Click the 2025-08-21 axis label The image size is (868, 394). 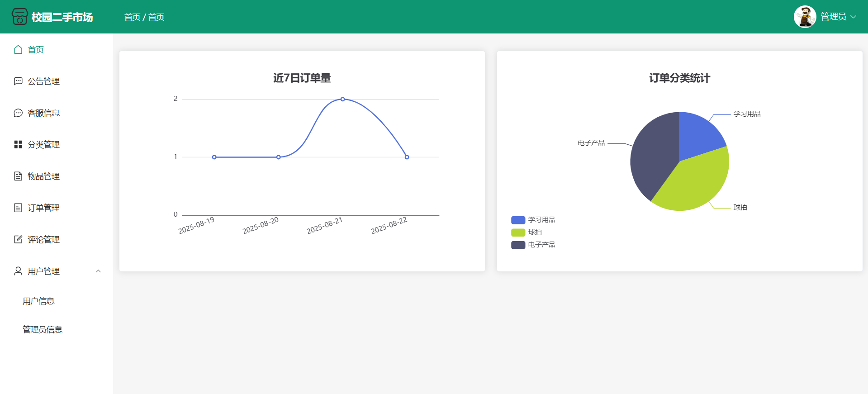(x=325, y=225)
